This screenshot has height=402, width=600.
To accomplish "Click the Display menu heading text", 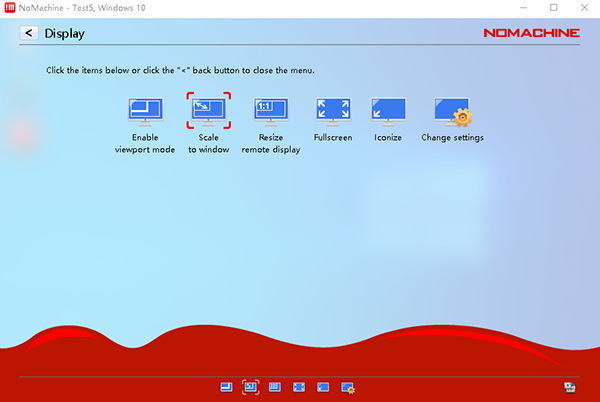I will (64, 34).
